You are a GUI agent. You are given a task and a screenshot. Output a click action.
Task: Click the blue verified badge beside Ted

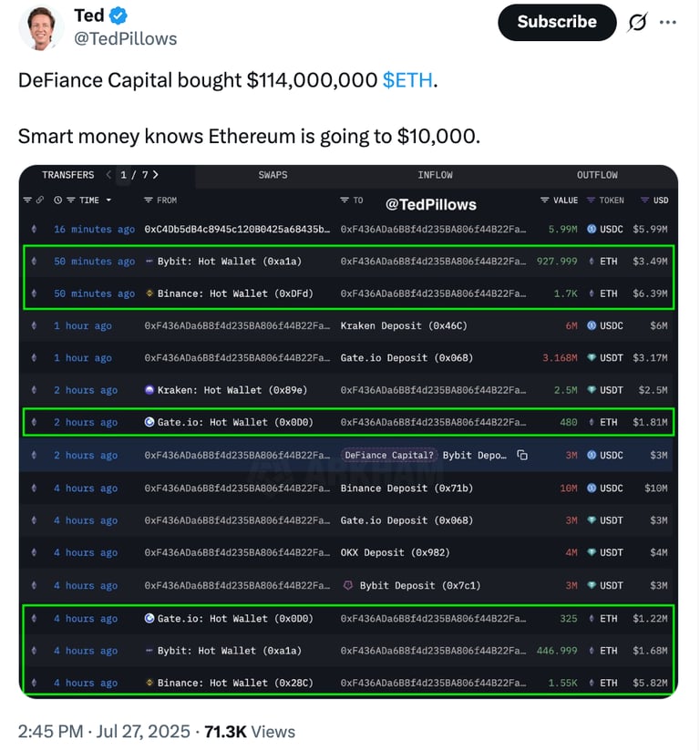118,15
